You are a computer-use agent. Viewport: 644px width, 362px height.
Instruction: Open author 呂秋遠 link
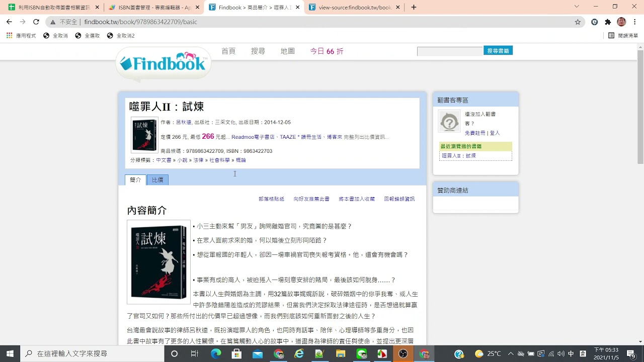184,122
